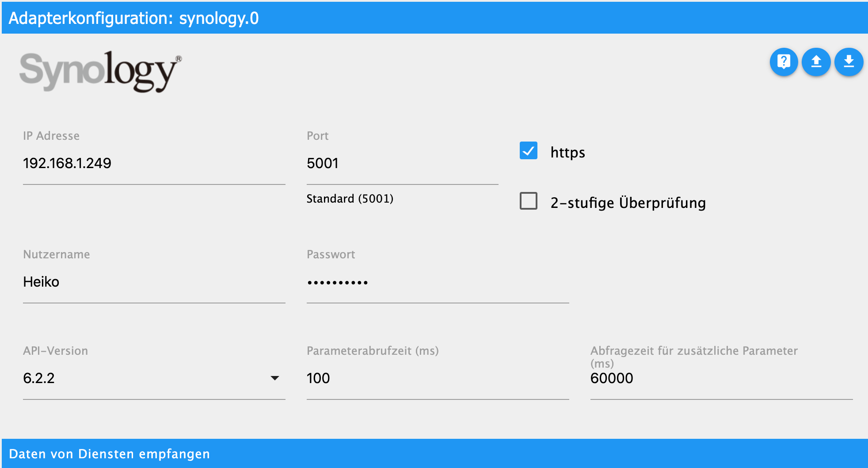Open the help question mark icon

pyautogui.click(x=784, y=62)
